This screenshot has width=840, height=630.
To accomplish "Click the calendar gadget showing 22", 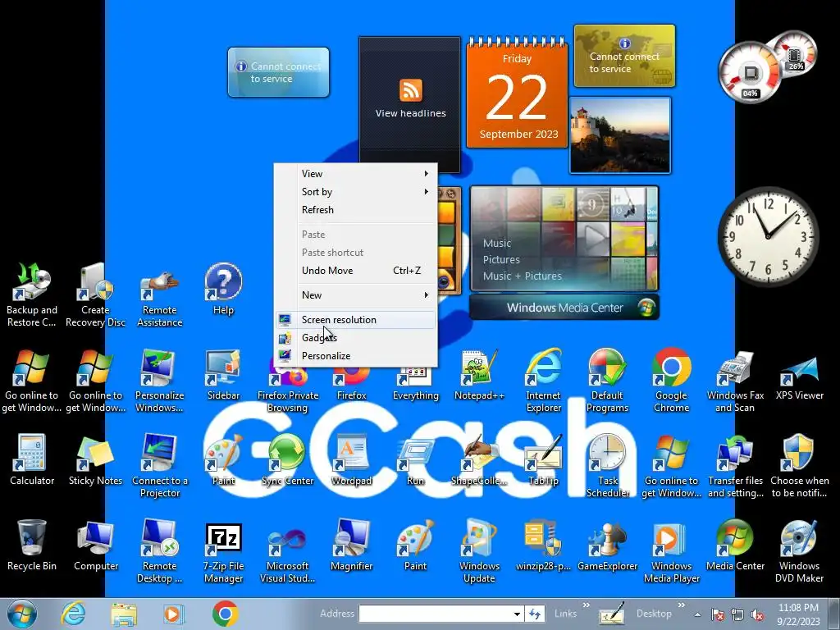I will tap(517, 94).
